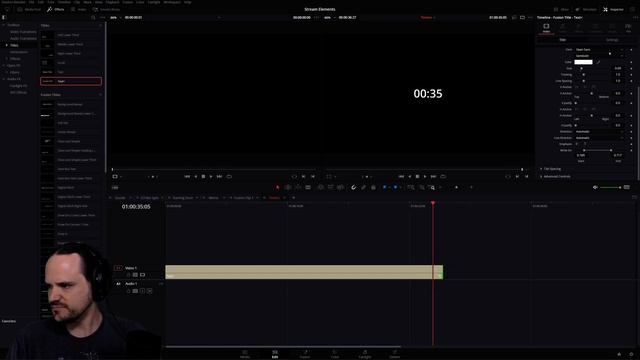Disable the Video 1 track
This screenshot has height=360, width=640.
tap(142, 275)
